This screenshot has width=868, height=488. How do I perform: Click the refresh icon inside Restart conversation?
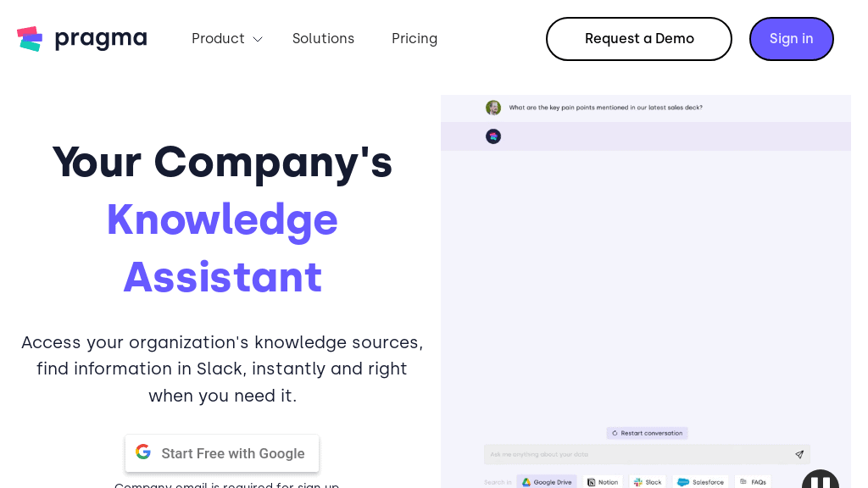tap(614, 433)
